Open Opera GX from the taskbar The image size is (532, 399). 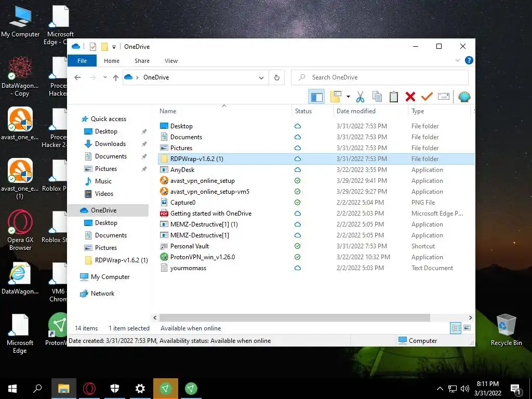(x=89, y=389)
